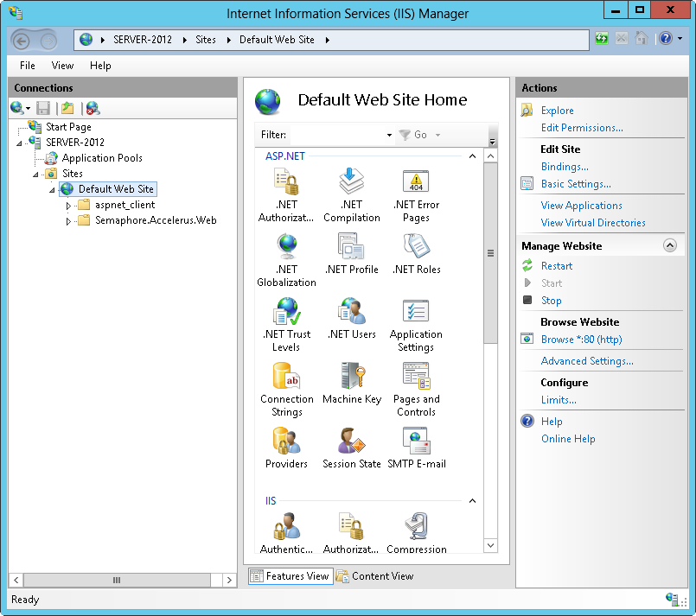Collapse the ASP.NET feature group
The height and width of the screenshot is (616, 696).
[472, 156]
